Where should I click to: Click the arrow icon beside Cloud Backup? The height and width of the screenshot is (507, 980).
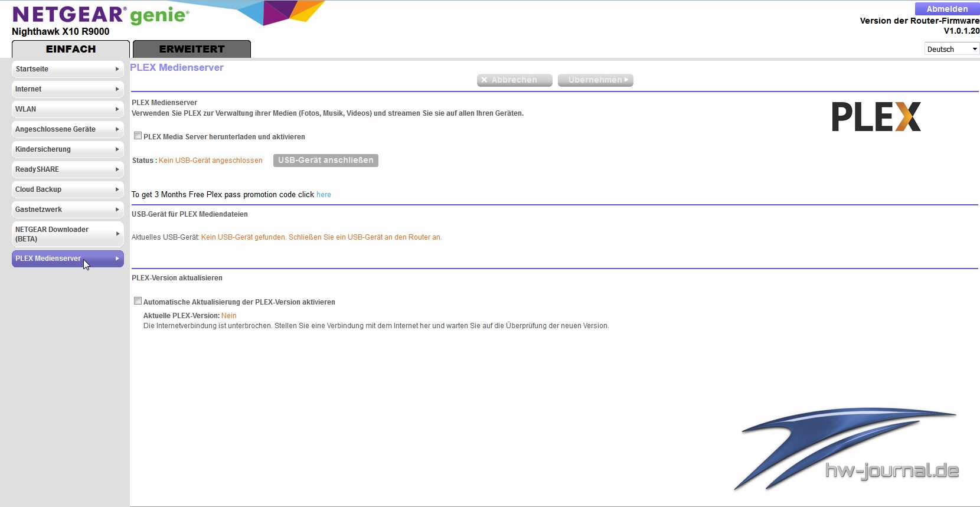[x=117, y=189]
